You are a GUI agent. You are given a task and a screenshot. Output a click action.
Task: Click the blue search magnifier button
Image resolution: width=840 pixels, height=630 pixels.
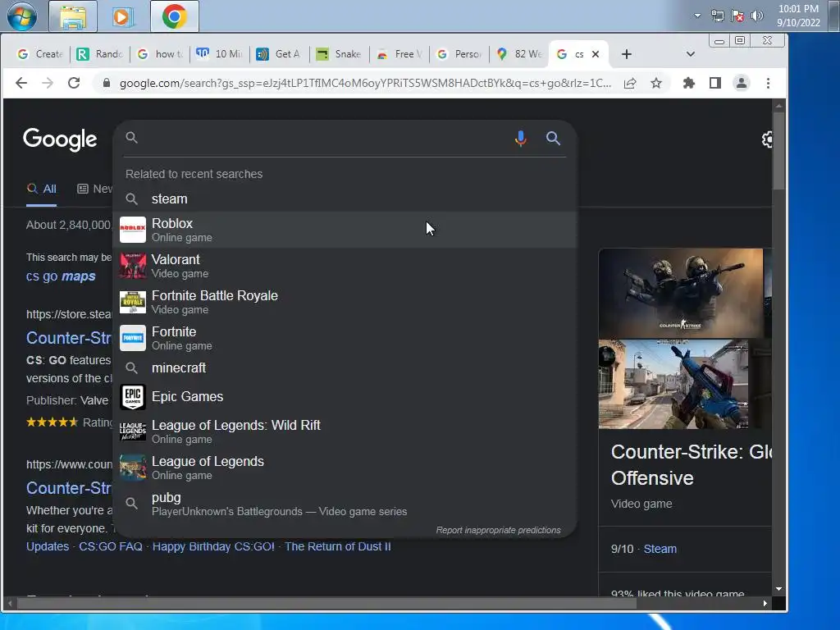click(x=553, y=138)
